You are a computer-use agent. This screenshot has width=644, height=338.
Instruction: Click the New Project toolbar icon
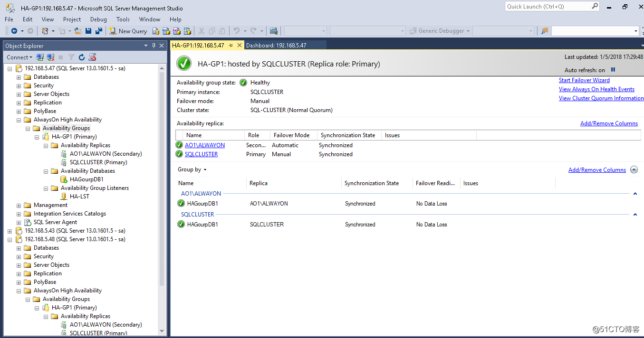pyautogui.click(x=45, y=31)
